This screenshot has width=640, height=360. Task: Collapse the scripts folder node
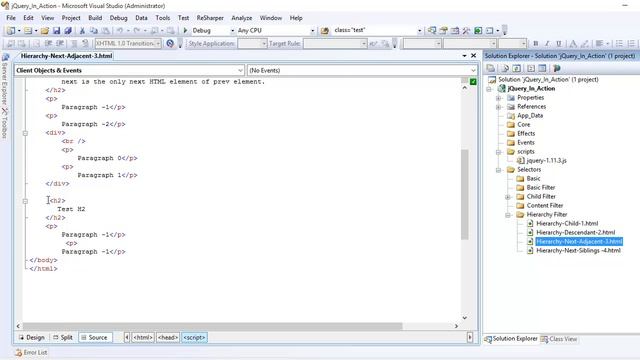pyautogui.click(x=498, y=152)
